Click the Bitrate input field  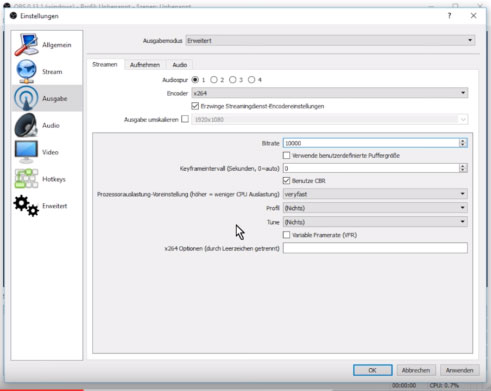[x=371, y=143]
